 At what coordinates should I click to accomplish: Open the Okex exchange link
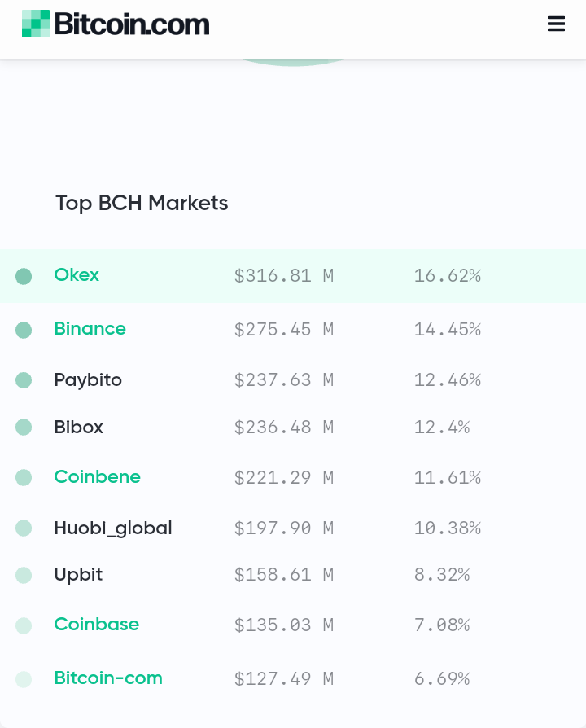click(x=77, y=275)
